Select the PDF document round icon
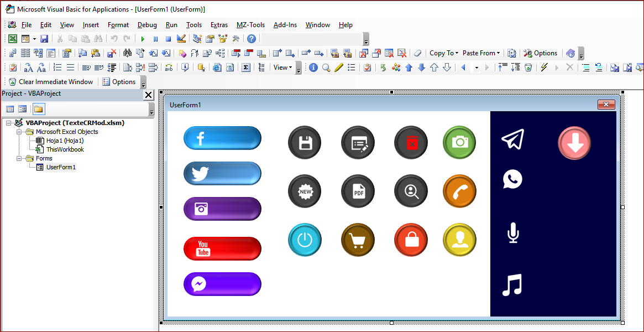This screenshot has height=332, width=644. (x=358, y=191)
